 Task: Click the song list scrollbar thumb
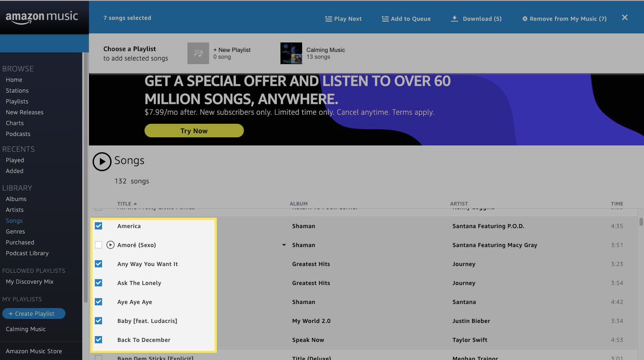[641, 221]
